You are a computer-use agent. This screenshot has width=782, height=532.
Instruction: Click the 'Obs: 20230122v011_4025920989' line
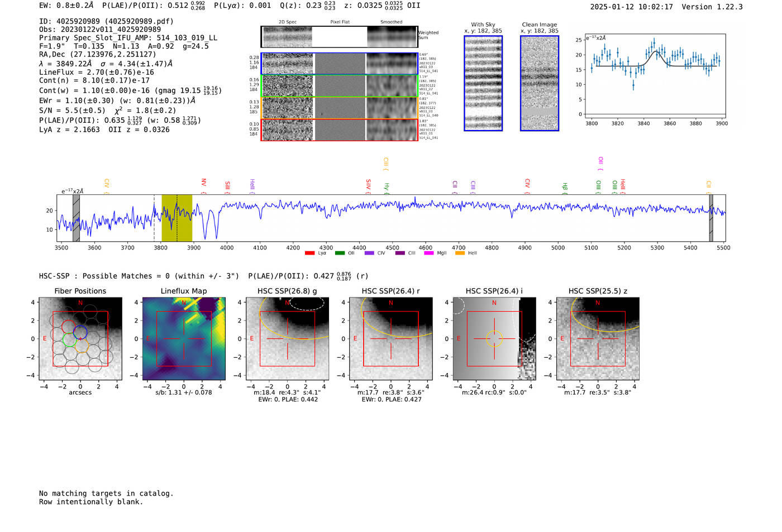click(100, 30)
